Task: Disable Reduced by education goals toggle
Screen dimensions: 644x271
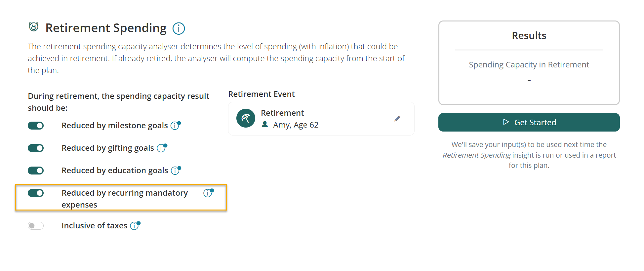Action: pyautogui.click(x=36, y=171)
